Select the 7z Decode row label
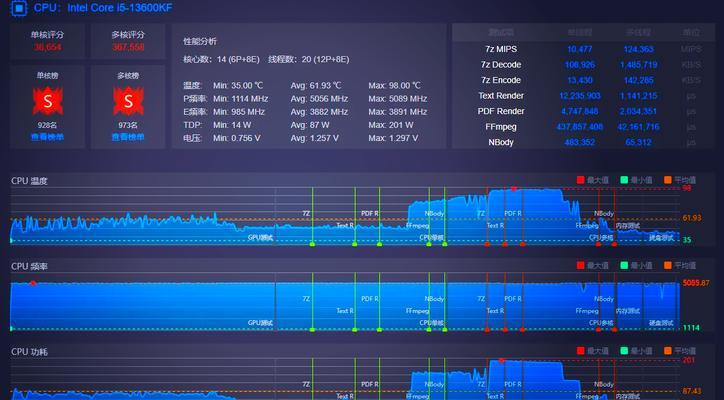The image size is (724, 400). (x=501, y=65)
